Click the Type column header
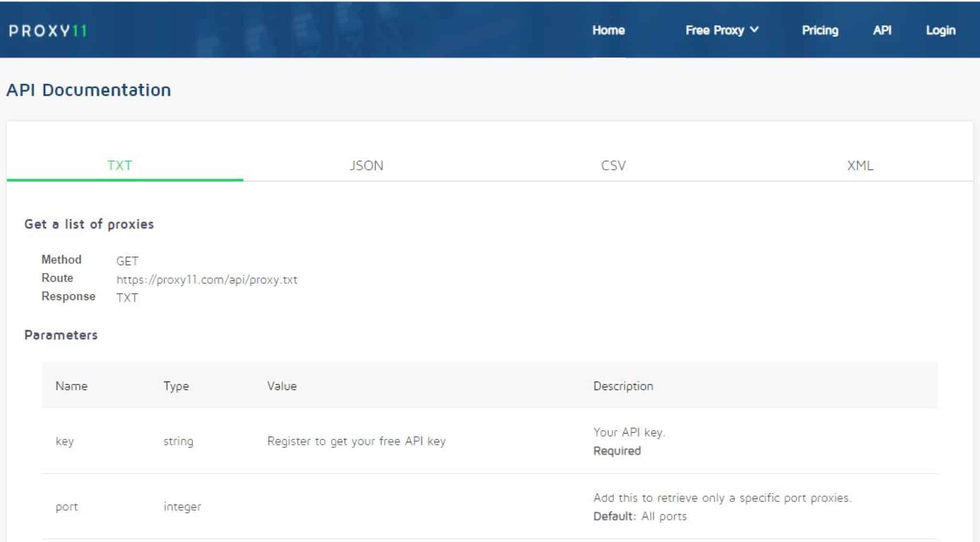The height and width of the screenshot is (542, 980). coord(176,386)
